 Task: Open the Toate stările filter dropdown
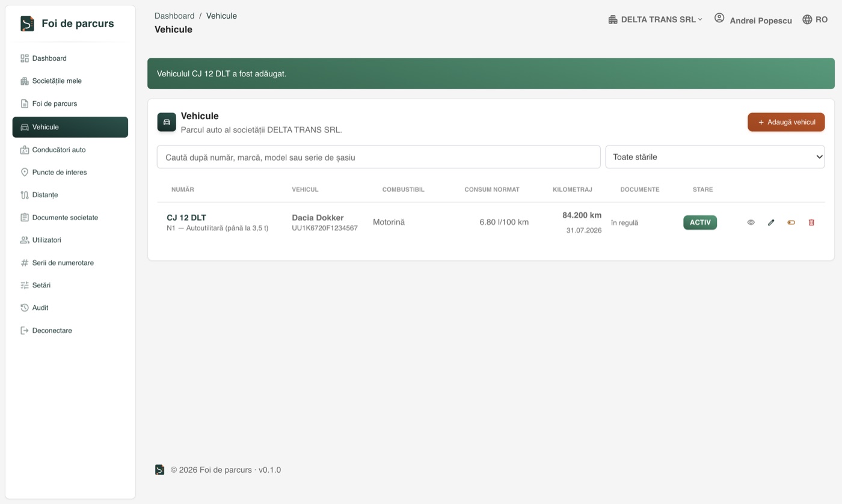715,157
